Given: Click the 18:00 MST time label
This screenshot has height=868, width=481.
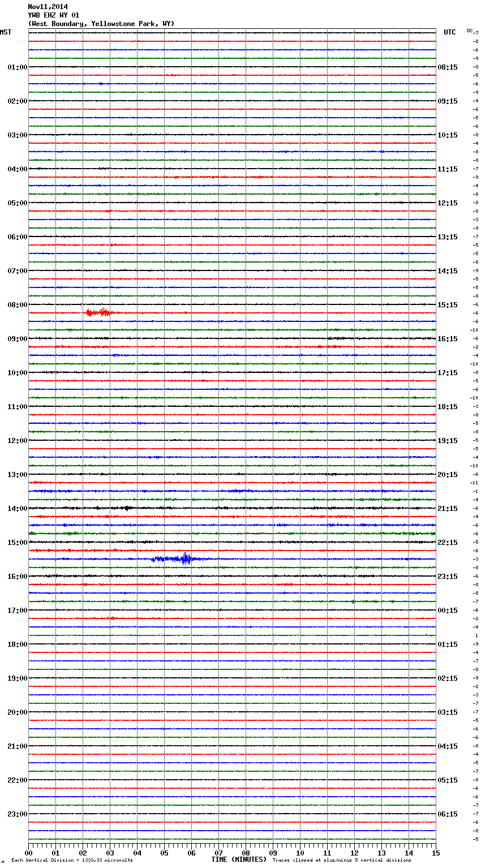Looking at the screenshot, I should 18,644.
